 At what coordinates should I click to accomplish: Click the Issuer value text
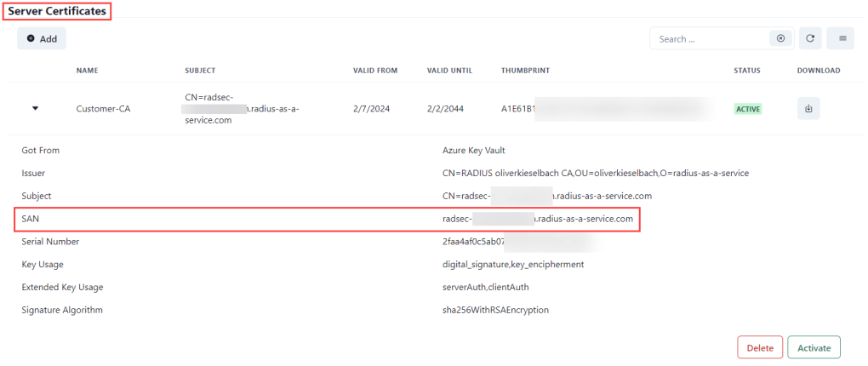(x=595, y=173)
